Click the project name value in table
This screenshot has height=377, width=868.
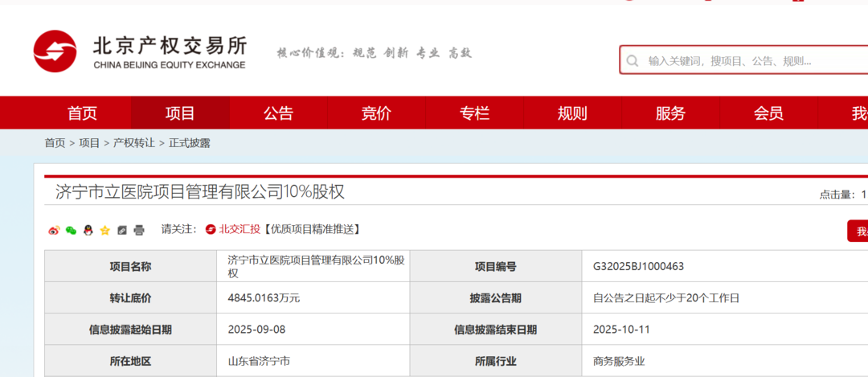coord(316,266)
